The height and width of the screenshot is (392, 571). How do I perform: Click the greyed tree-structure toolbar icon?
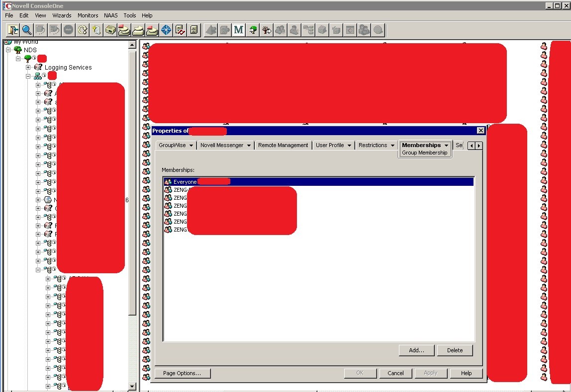coord(308,30)
